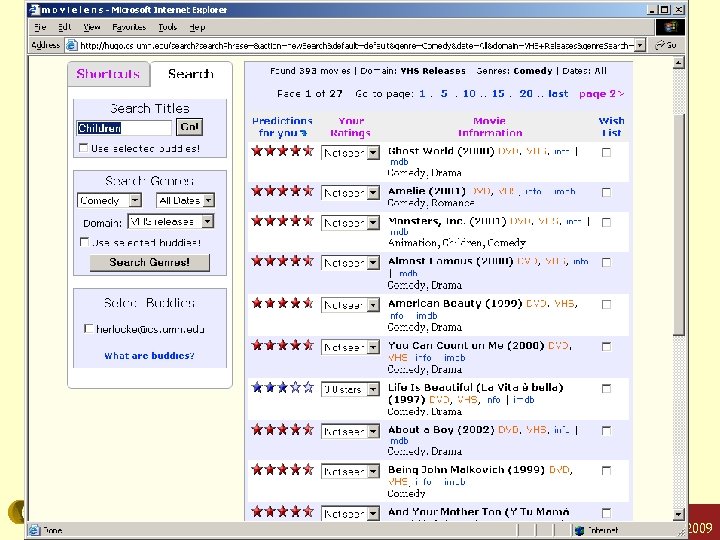Screen dimensions: 720x540
Task: Toggle Use selected buddies under Search Genres
Action: click(x=84, y=242)
